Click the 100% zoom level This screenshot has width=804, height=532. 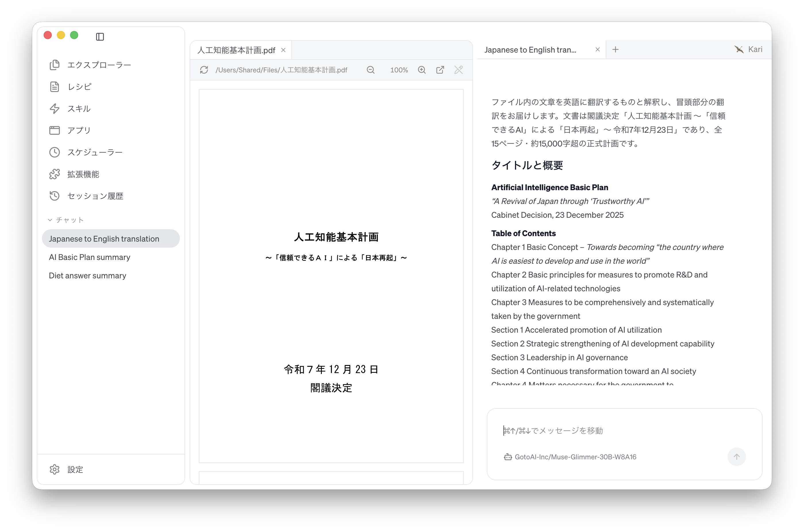(x=399, y=70)
